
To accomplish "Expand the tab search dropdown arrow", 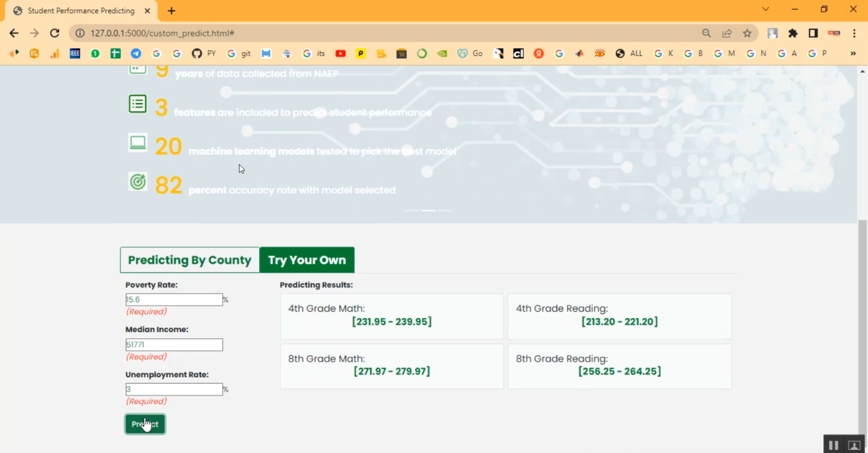I will [x=766, y=9].
